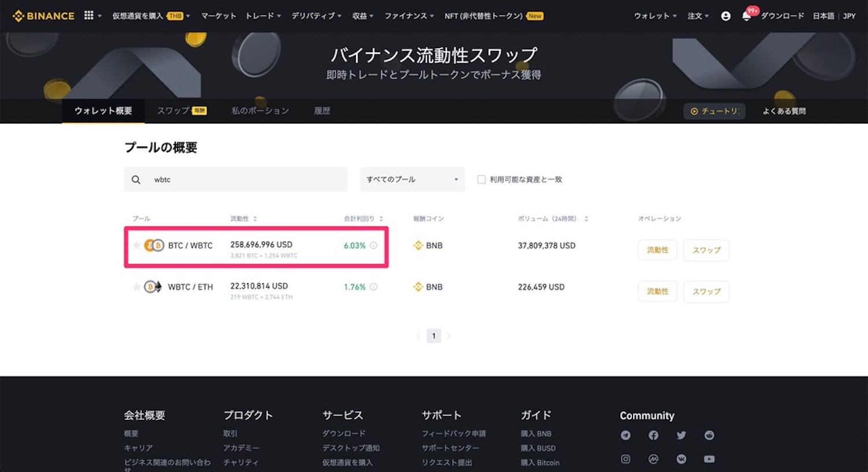Viewport: 868px width, 472px height.
Task: Click the pool search field containing wbtc
Action: point(236,180)
